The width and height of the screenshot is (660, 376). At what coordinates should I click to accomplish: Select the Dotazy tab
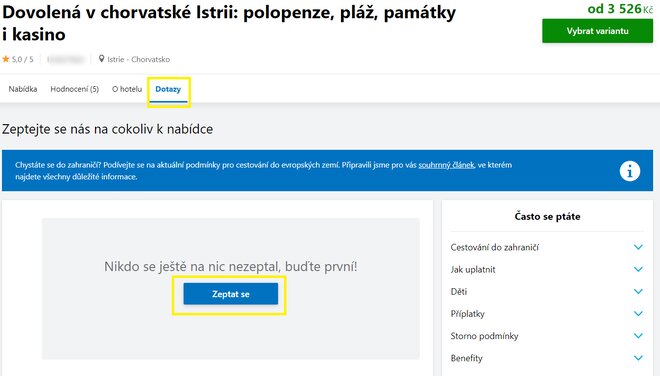pos(168,89)
